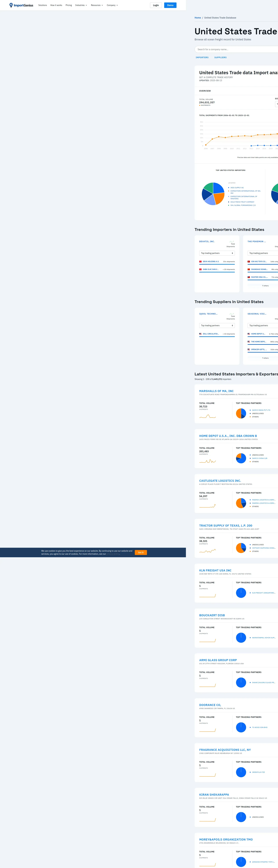The height and width of the screenshot is (868, 278).
Task: Accept cookies with Got it button
Action: pyautogui.click(x=141, y=552)
